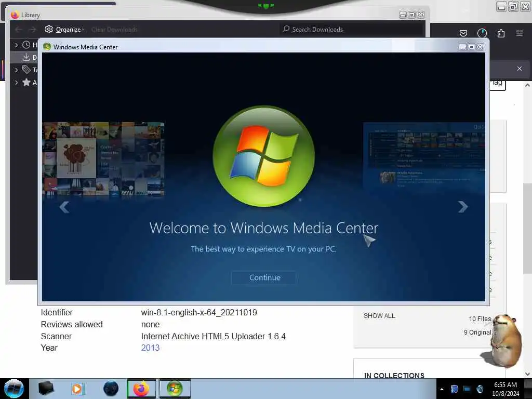The height and width of the screenshot is (399, 532).
Task: Open the black box app in taskbar
Action: pyautogui.click(x=46, y=389)
